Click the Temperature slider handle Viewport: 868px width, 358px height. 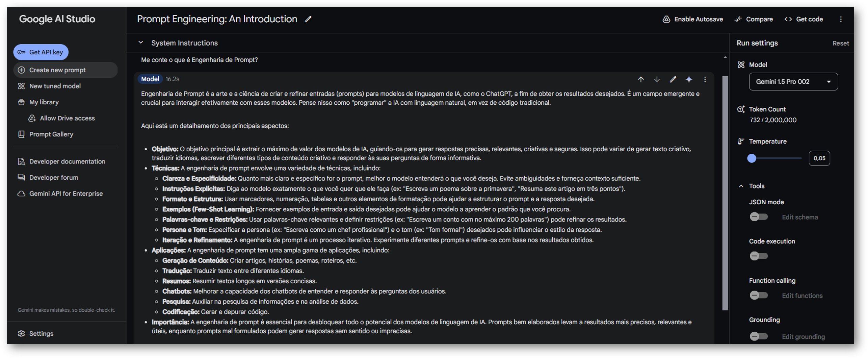(752, 158)
